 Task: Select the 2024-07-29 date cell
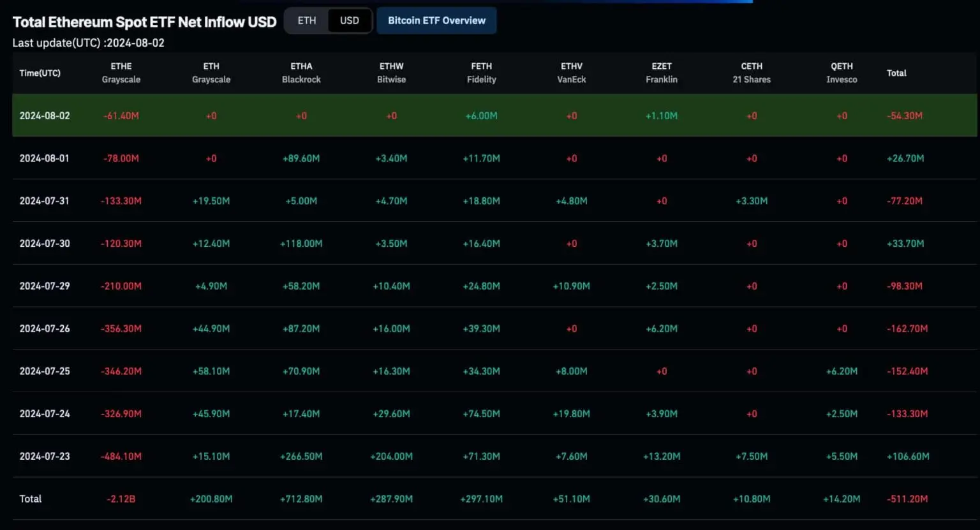click(x=45, y=286)
